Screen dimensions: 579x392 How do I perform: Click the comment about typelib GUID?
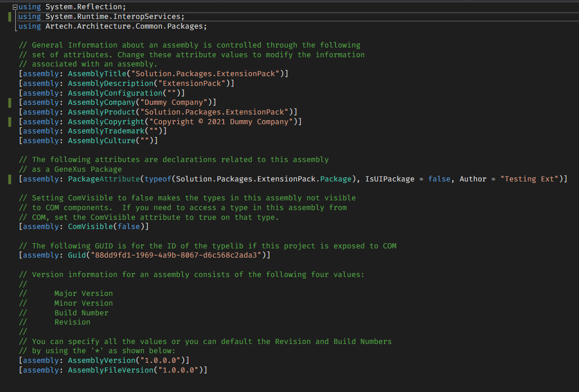pyautogui.click(x=208, y=246)
